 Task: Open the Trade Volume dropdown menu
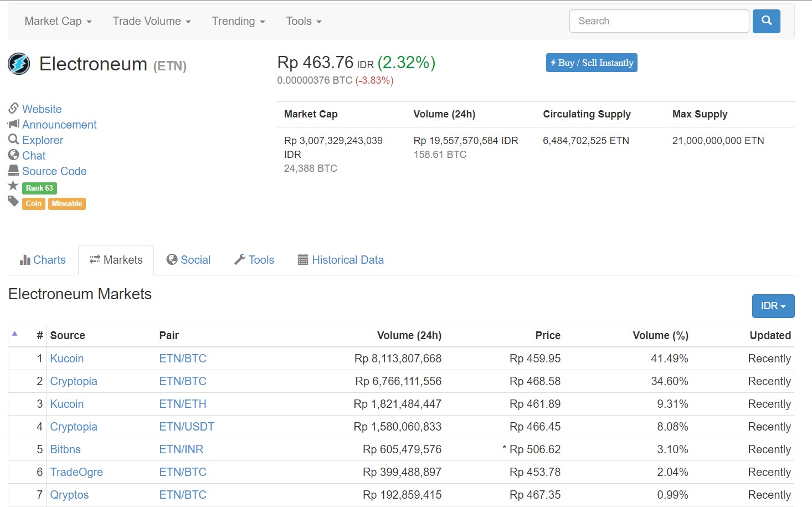pyautogui.click(x=152, y=21)
